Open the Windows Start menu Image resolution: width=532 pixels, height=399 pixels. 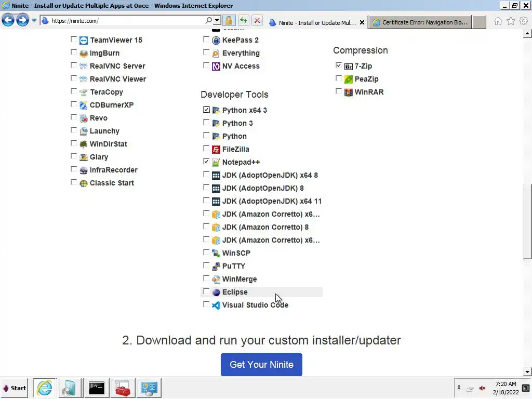(x=15, y=388)
